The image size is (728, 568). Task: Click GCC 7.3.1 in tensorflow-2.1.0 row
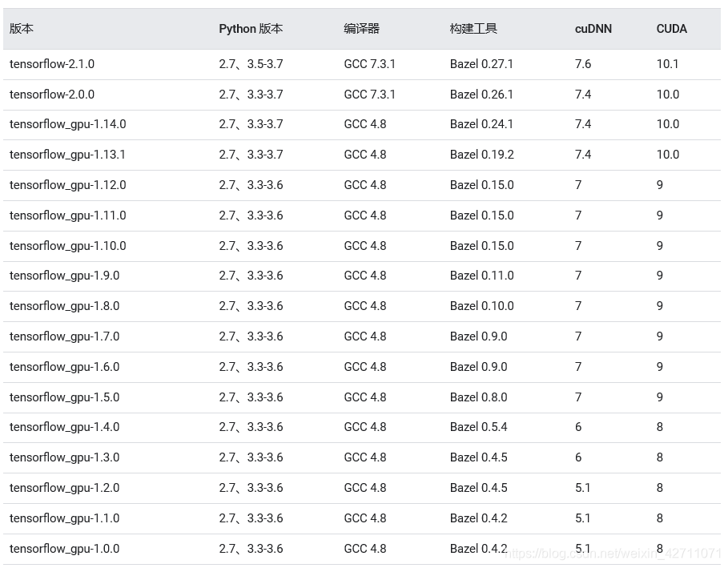369,64
